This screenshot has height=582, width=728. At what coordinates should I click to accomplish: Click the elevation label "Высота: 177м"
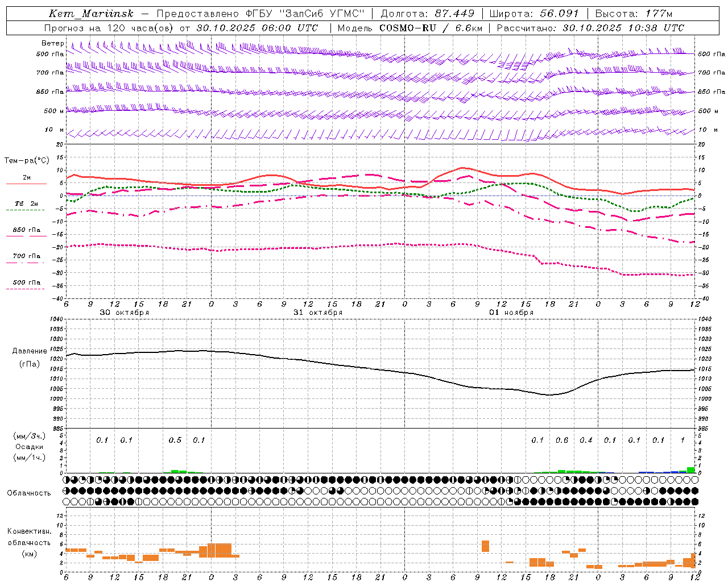[634, 14]
